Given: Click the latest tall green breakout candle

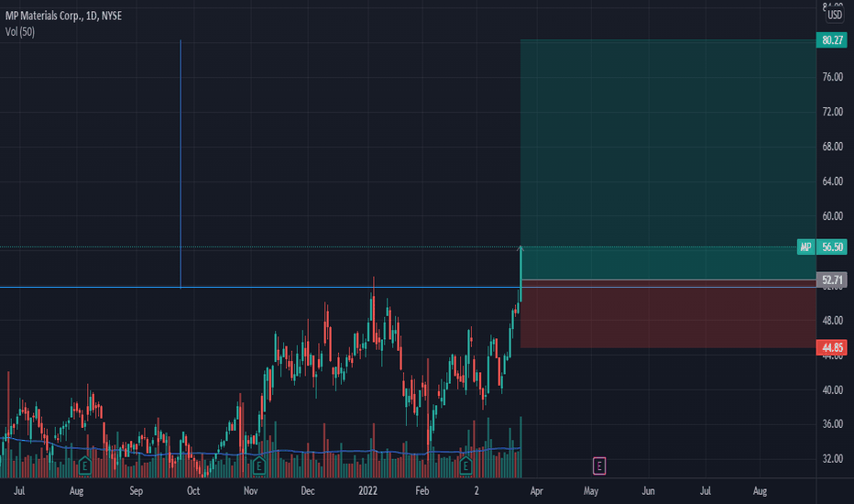Looking at the screenshot, I should [x=521, y=273].
